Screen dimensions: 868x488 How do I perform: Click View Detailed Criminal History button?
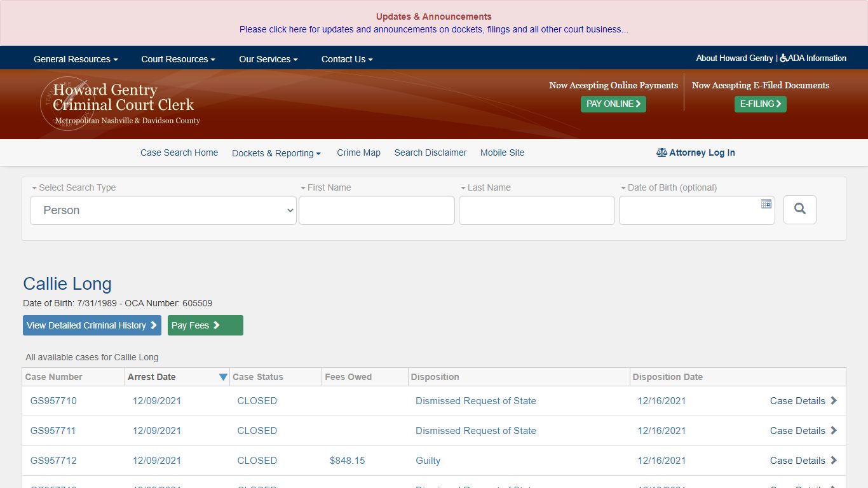coord(92,325)
